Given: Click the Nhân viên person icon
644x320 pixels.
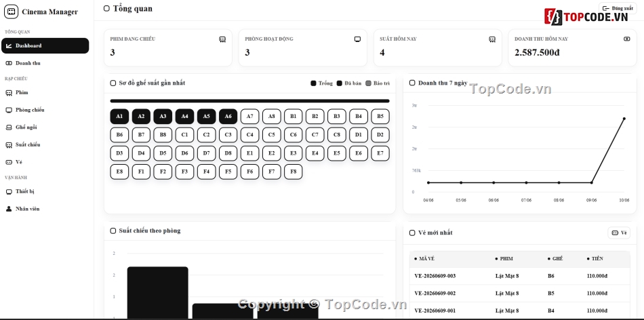Looking at the screenshot, I should [x=9, y=209].
